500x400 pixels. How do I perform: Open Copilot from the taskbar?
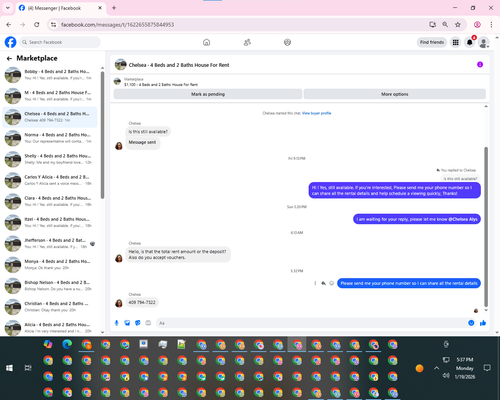tap(48, 344)
